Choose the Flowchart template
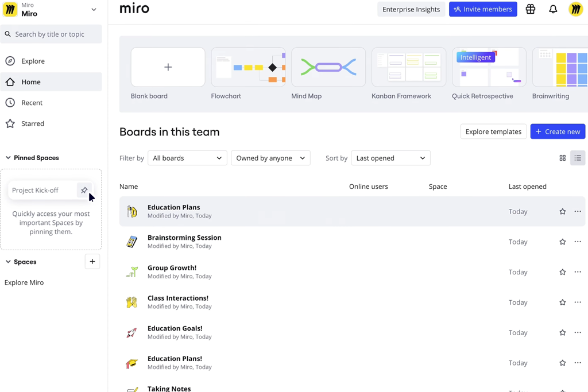 (248, 67)
